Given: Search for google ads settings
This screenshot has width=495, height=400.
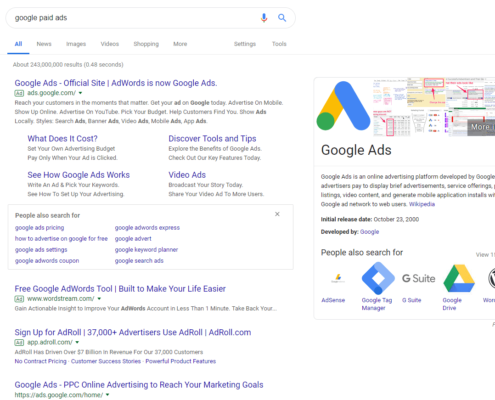Looking at the screenshot, I should [41, 250].
